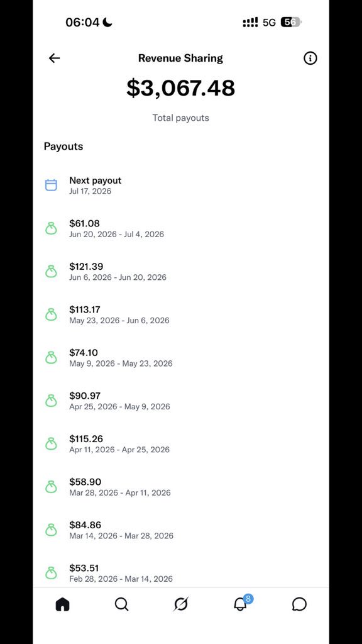This screenshot has width=362, height=644.
Task: Select the $121.39 payout entry
Action: pos(181,272)
